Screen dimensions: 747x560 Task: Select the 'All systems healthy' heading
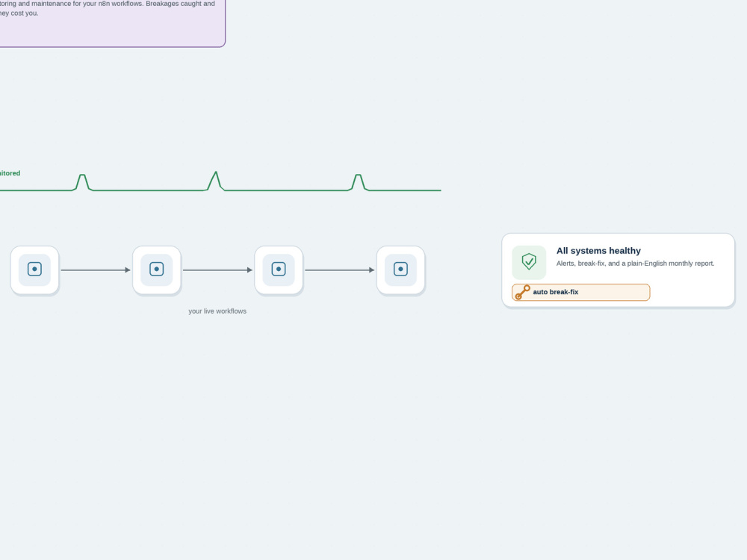598,251
